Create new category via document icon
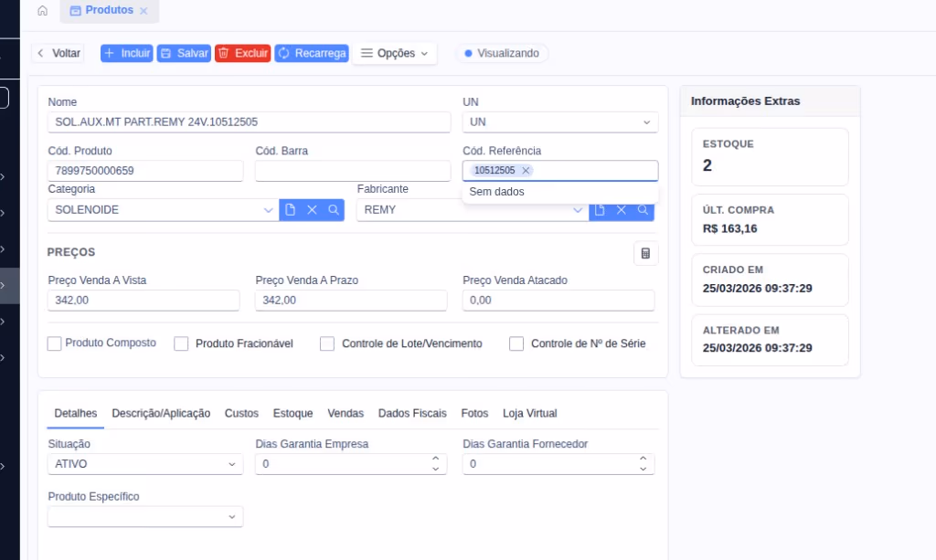Image resolution: width=936 pixels, height=560 pixels. coord(290,210)
